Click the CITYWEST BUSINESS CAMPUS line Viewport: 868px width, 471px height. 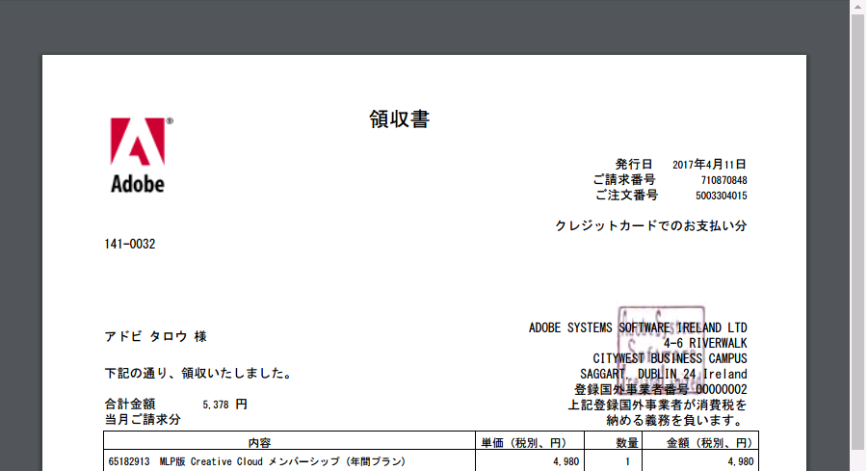[670, 358]
